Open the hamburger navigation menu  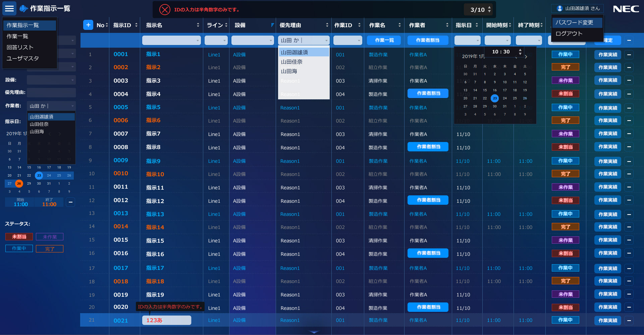pyautogui.click(x=9, y=8)
